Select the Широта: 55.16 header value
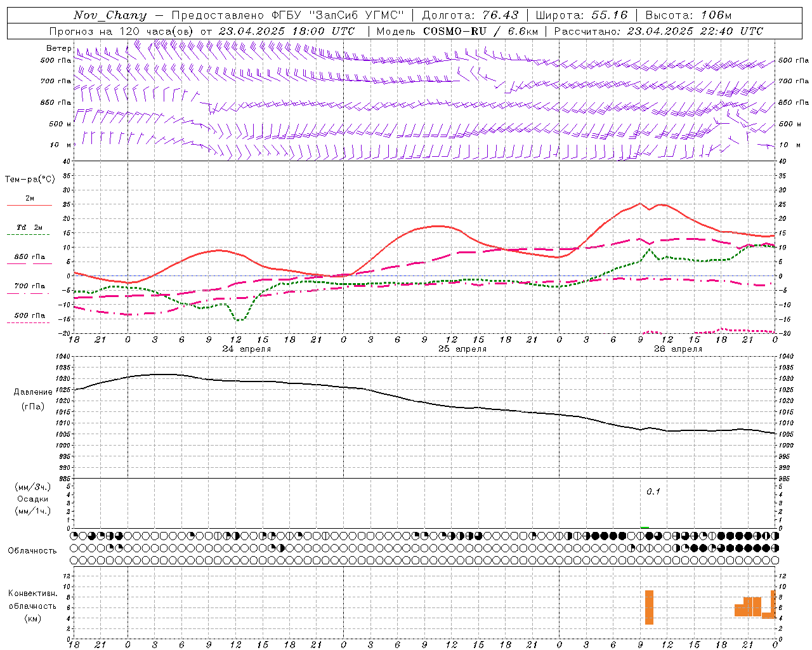This screenshot has width=812, height=650. click(x=582, y=15)
